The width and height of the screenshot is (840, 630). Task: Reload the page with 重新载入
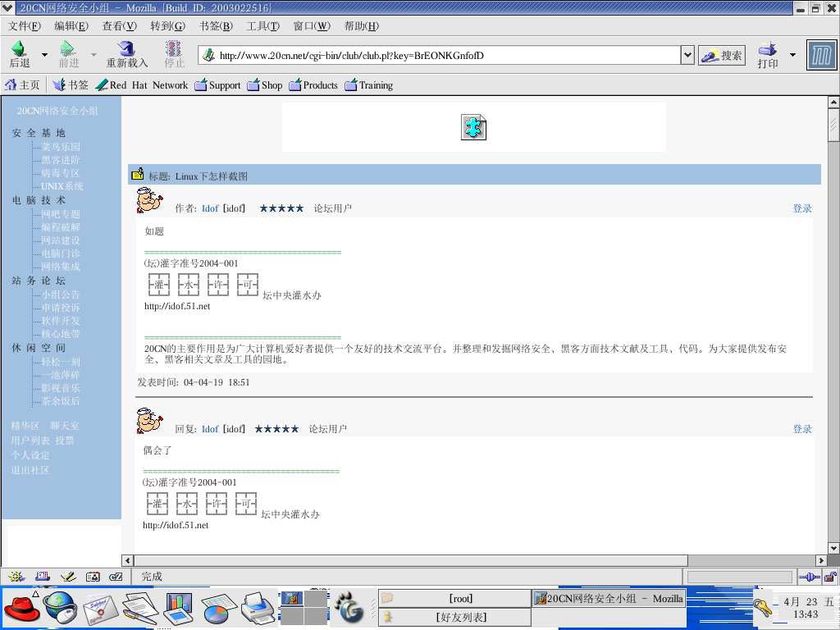click(127, 55)
